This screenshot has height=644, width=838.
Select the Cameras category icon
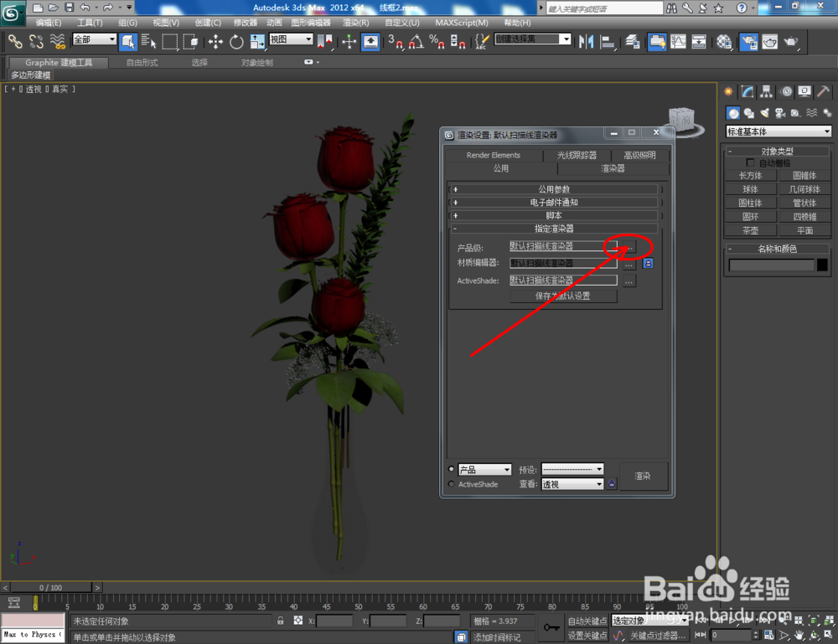[x=780, y=113]
